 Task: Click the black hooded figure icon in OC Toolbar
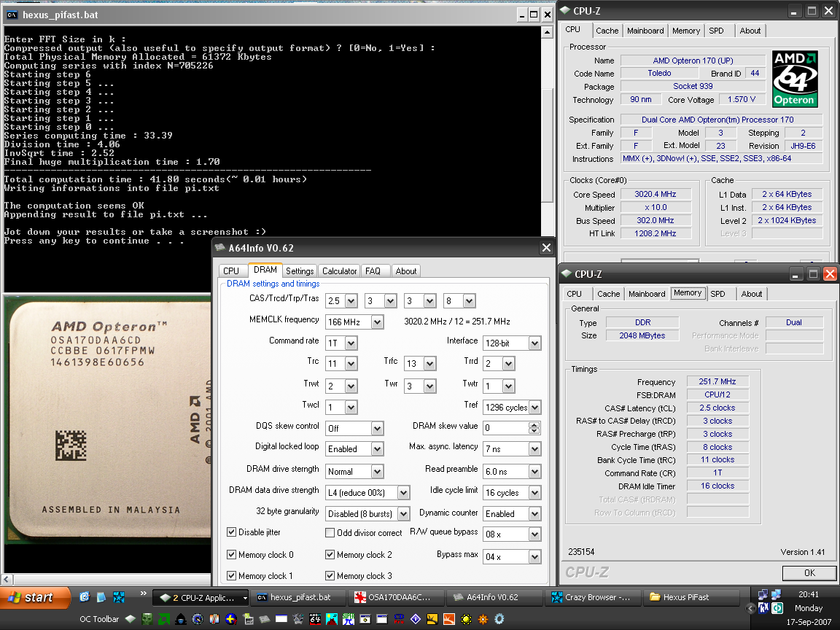click(181, 619)
